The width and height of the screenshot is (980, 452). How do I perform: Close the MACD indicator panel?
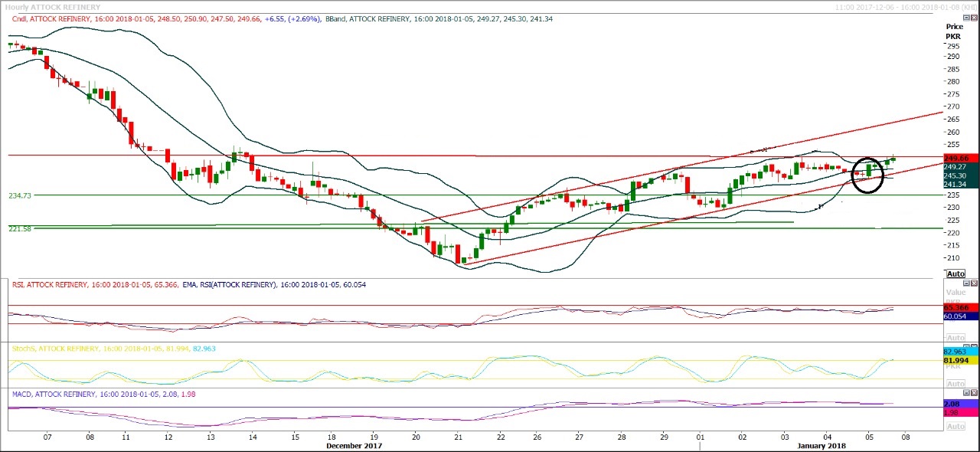pyautogui.click(x=974, y=392)
